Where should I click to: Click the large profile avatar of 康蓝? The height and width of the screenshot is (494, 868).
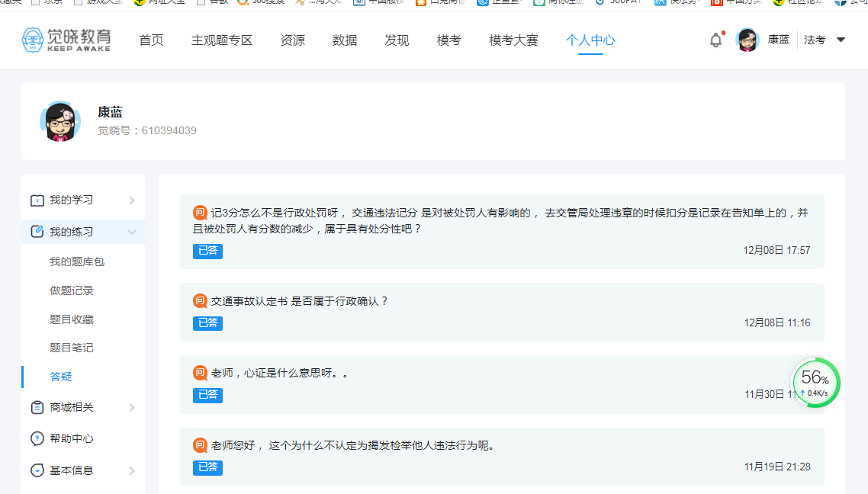click(x=59, y=121)
